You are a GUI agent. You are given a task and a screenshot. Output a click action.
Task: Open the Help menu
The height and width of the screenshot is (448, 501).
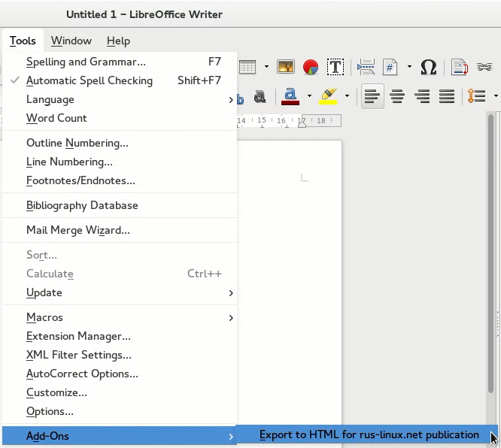coord(118,41)
